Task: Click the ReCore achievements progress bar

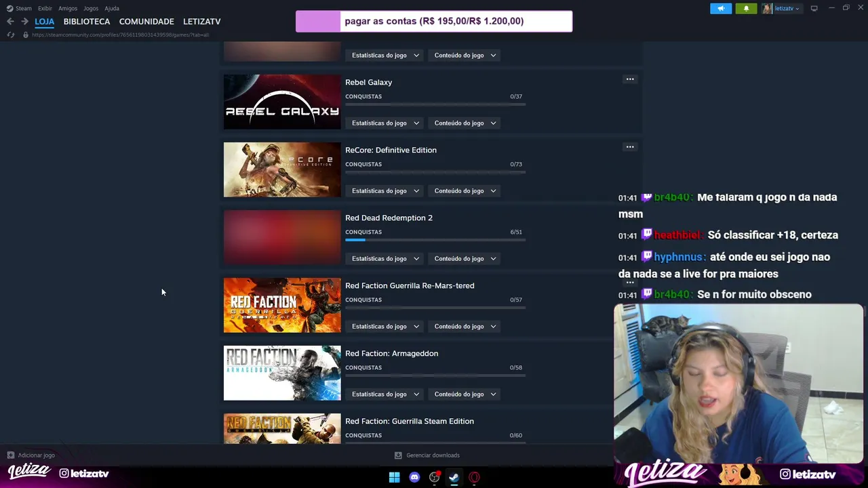Action: point(435,172)
